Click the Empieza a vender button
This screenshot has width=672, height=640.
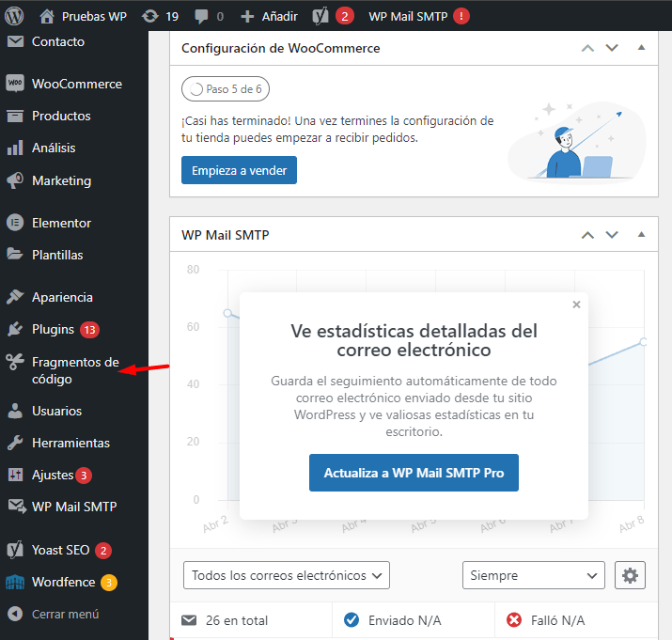coord(239,170)
